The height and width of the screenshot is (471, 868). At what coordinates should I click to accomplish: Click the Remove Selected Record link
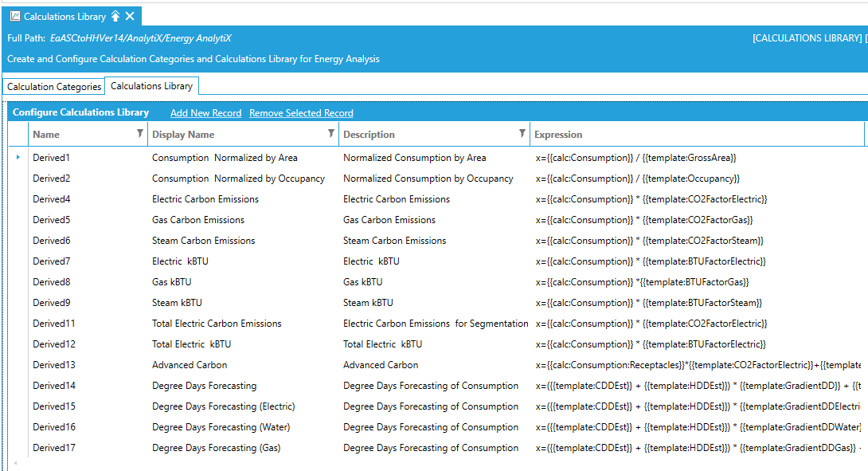tap(301, 113)
